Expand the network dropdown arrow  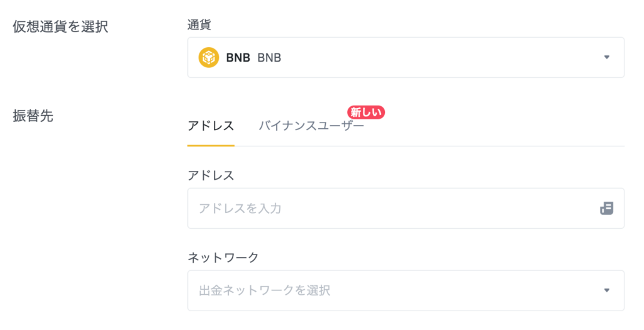(x=607, y=290)
